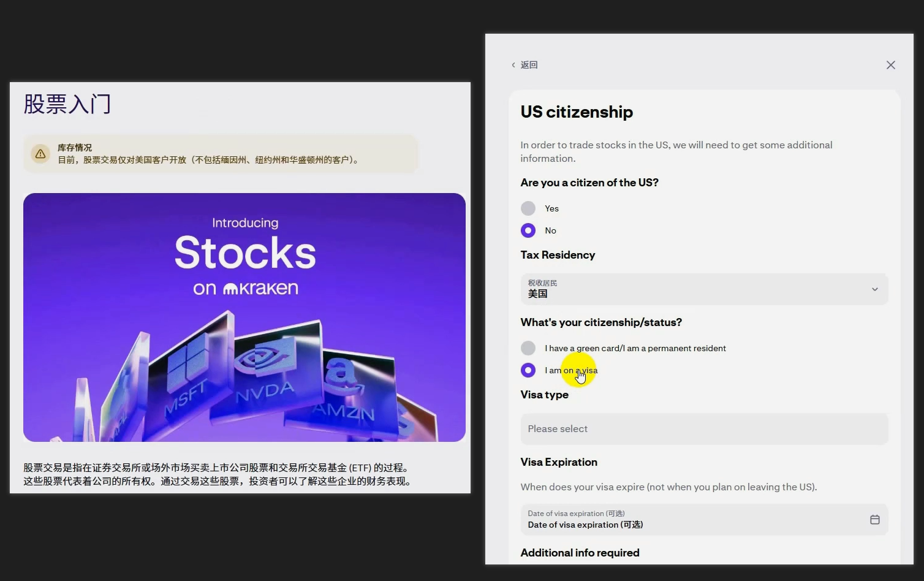Click the Visa Expiration label
Viewport: 924px width, 581px height.
[x=559, y=462]
